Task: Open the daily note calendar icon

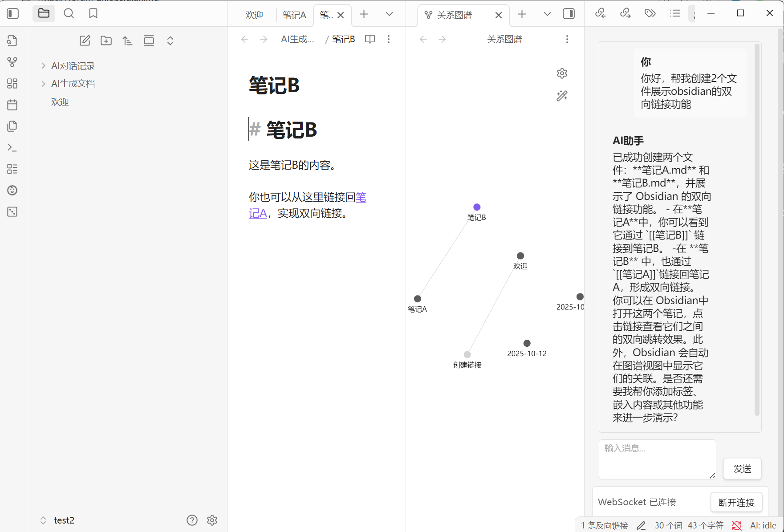Action: [12, 105]
